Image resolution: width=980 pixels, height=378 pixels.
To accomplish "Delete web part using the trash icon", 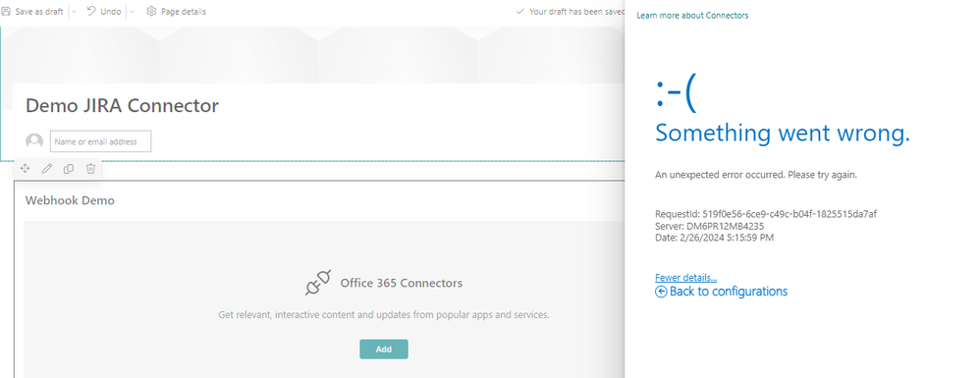I will click(90, 168).
